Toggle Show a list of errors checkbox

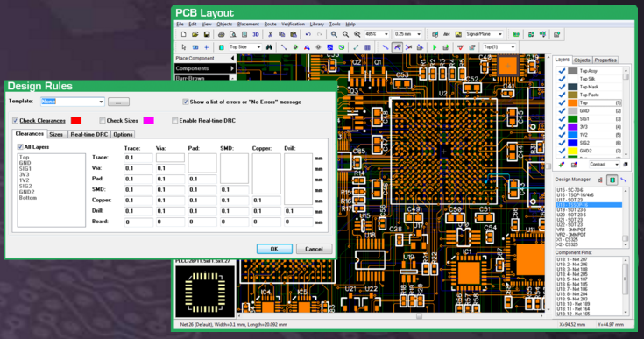tap(186, 102)
